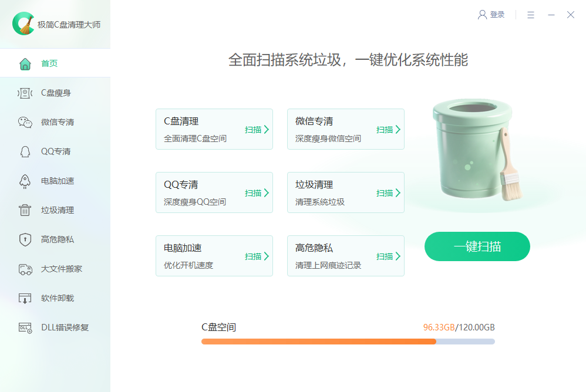
Task: Click 扫描 on the QQ专清 card
Action: point(257,193)
